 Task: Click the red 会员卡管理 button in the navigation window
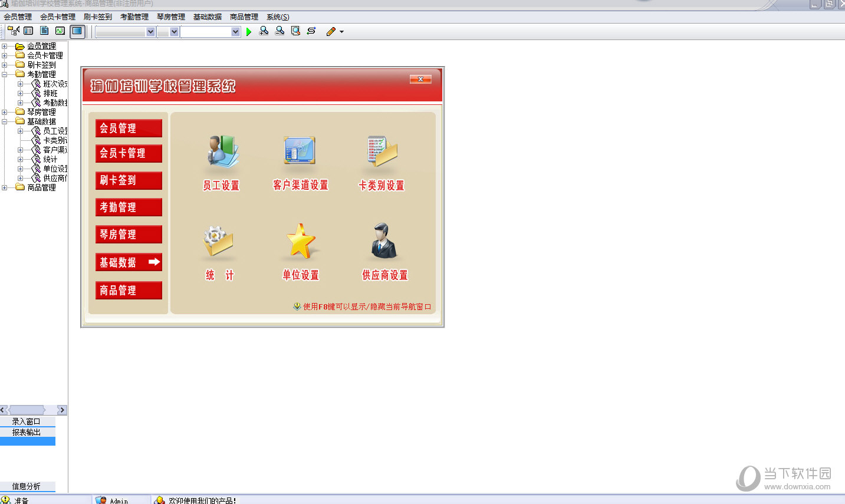click(129, 153)
